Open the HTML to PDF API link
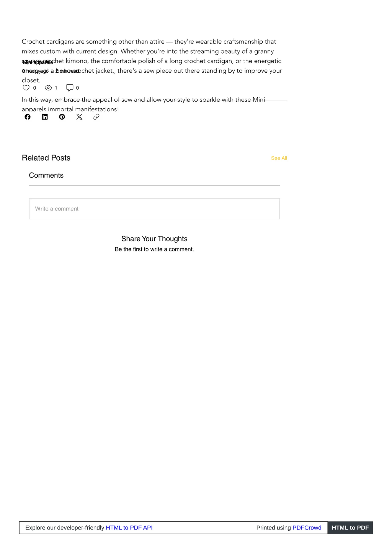 point(129,528)
